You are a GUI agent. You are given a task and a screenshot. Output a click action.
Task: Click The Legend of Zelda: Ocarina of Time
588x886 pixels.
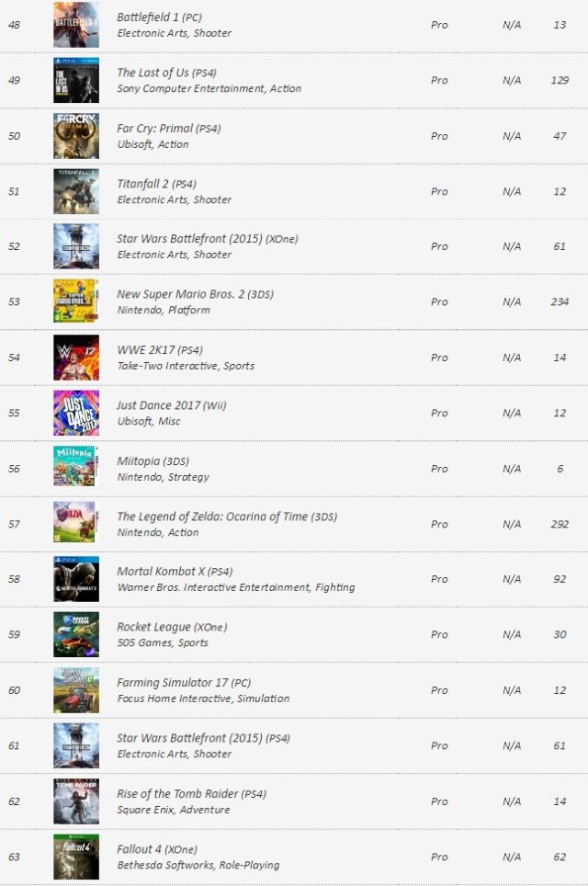point(212,517)
